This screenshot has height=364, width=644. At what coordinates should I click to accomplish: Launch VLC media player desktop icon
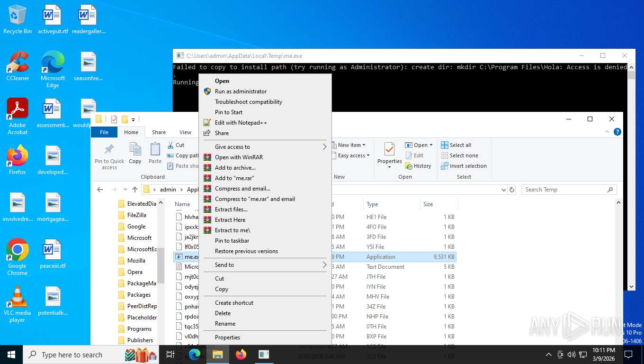(x=18, y=304)
